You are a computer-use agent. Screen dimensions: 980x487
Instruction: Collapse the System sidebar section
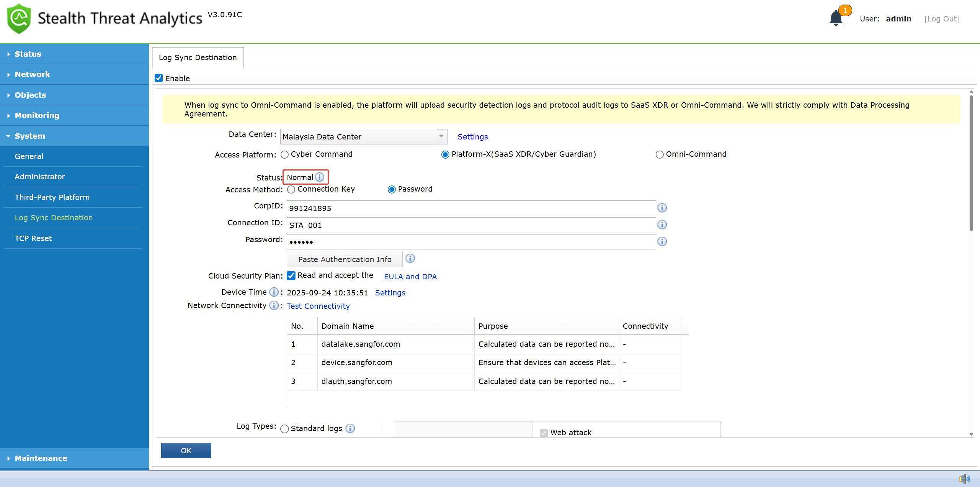pos(30,136)
